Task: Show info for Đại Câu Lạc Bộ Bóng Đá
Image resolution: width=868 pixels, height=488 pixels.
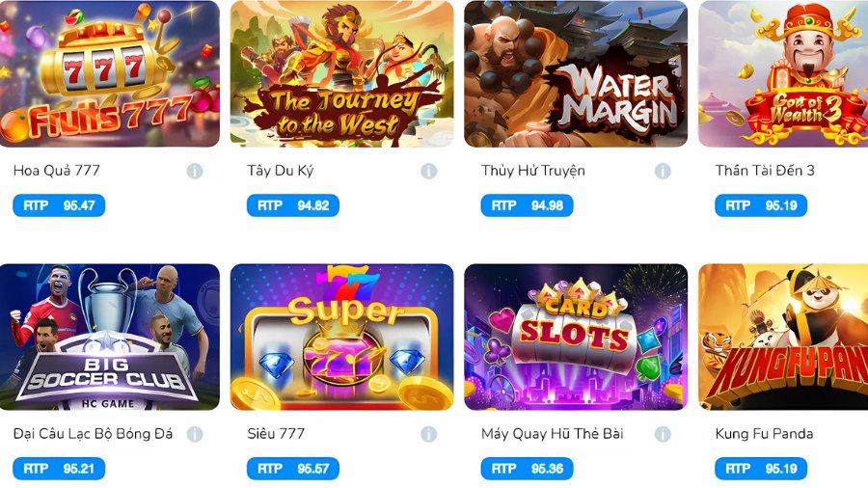Action: [x=194, y=434]
